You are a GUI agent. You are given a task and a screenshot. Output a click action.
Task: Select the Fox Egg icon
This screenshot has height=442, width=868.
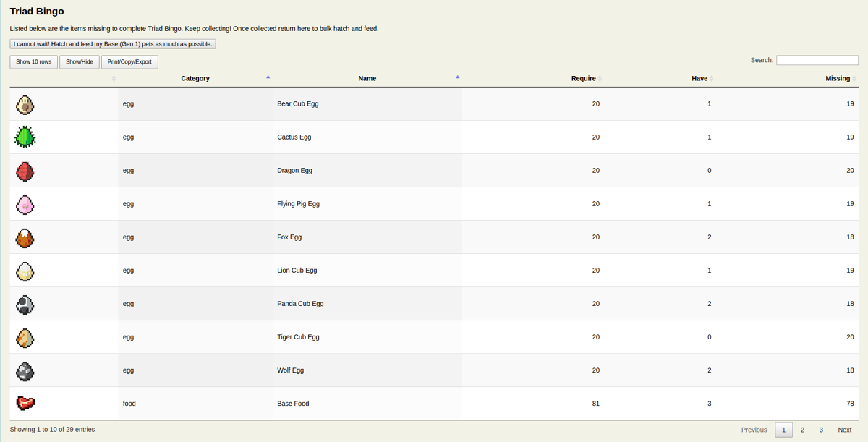pyautogui.click(x=25, y=237)
